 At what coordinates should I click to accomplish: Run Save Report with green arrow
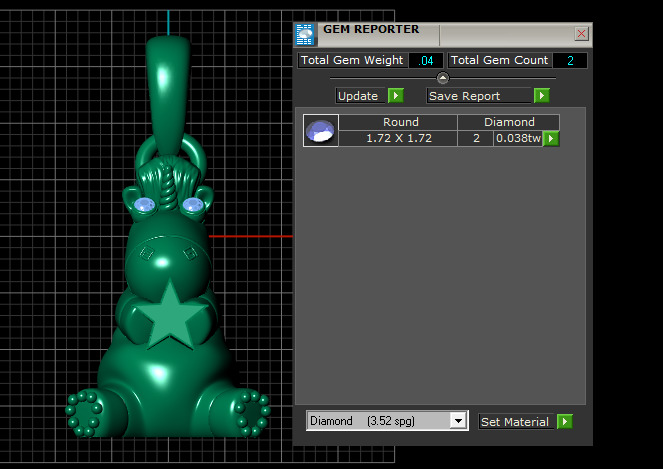click(542, 96)
